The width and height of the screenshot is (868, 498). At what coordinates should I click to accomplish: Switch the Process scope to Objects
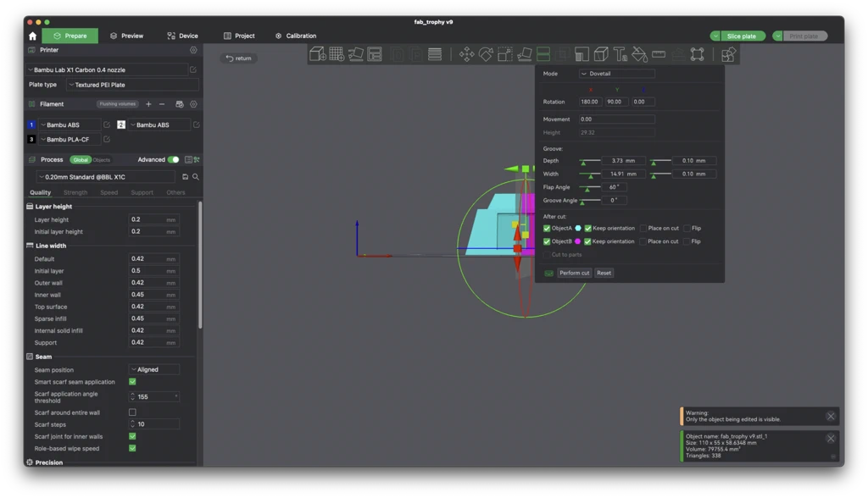coord(102,160)
